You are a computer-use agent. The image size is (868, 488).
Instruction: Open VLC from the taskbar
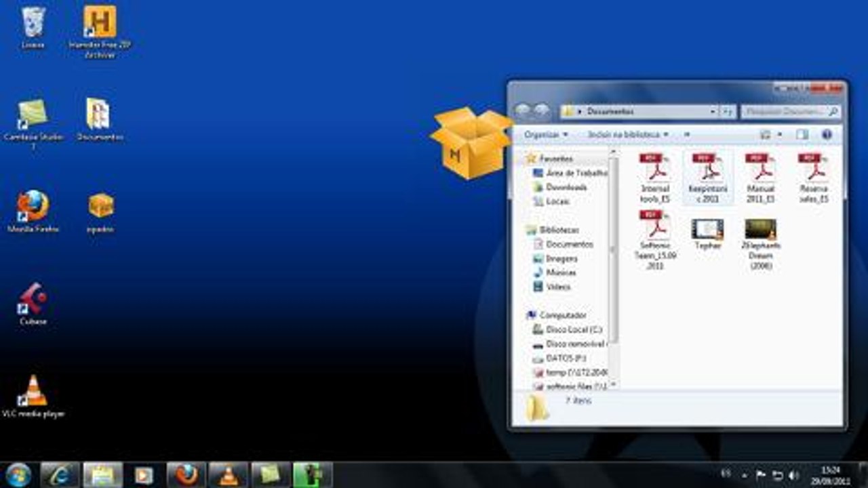(229, 475)
